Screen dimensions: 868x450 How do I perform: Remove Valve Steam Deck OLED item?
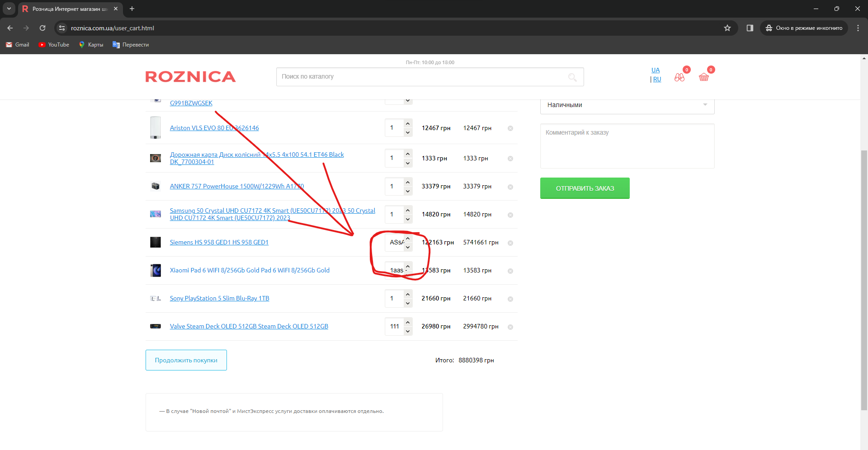pyautogui.click(x=510, y=327)
